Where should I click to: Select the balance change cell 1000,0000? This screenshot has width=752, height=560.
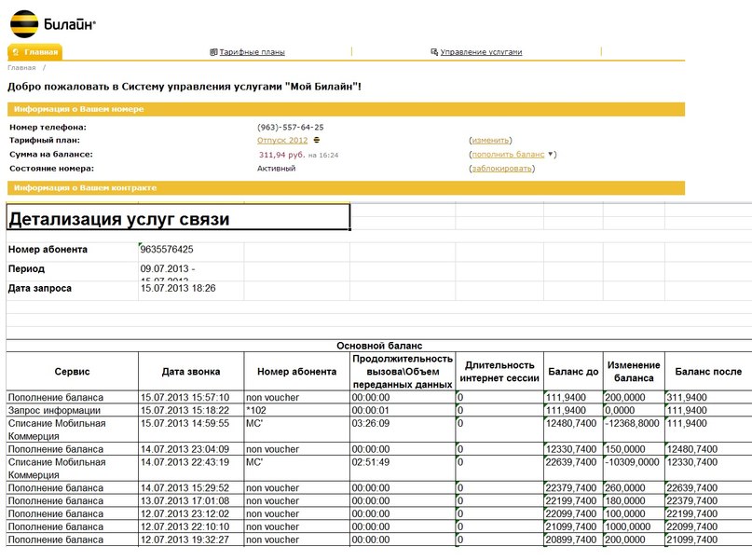click(634, 526)
